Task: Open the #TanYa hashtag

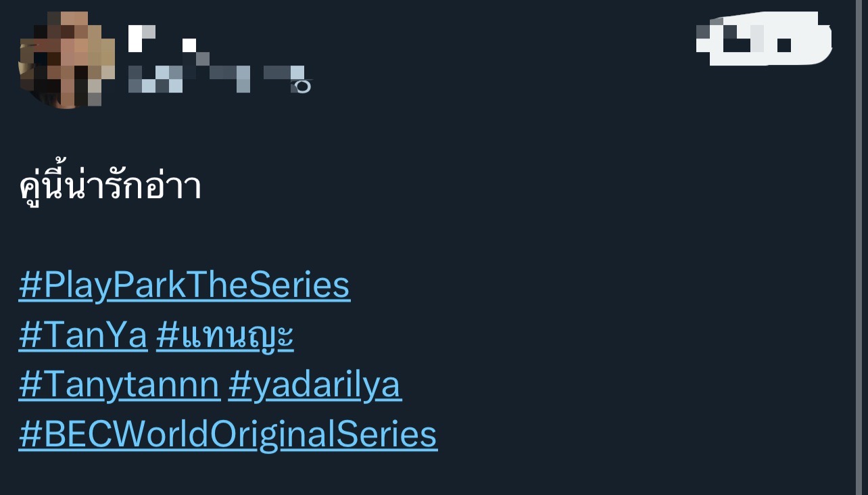Action: click(82, 336)
